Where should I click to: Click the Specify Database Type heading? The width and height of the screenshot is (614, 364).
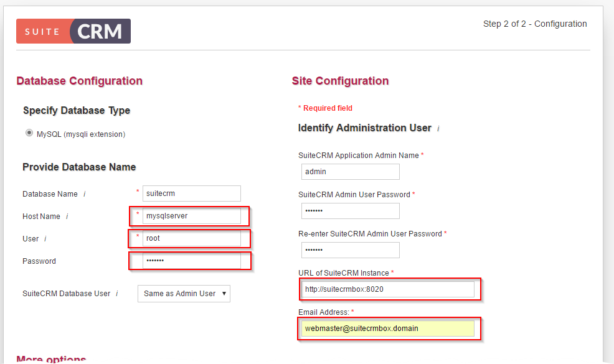coord(77,111)
